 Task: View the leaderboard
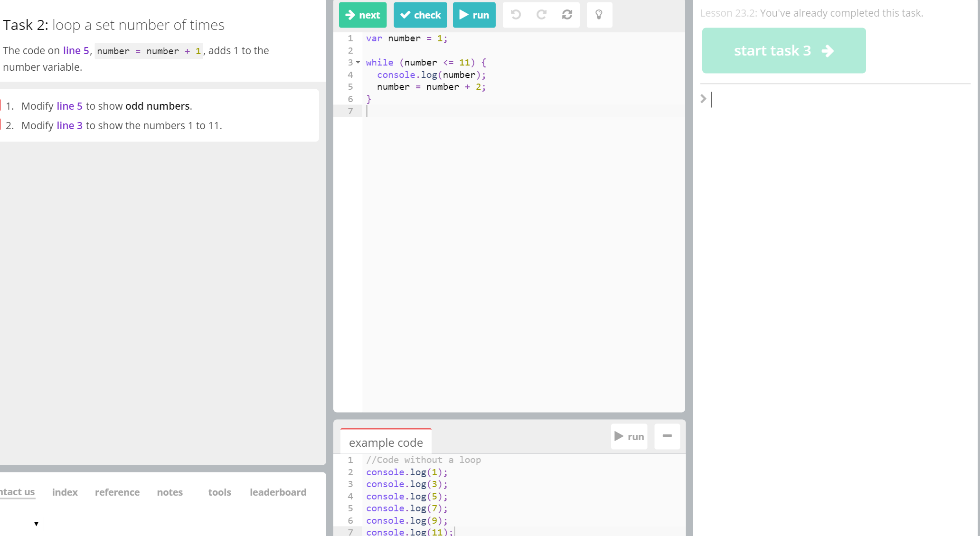[x=278, y=492]
